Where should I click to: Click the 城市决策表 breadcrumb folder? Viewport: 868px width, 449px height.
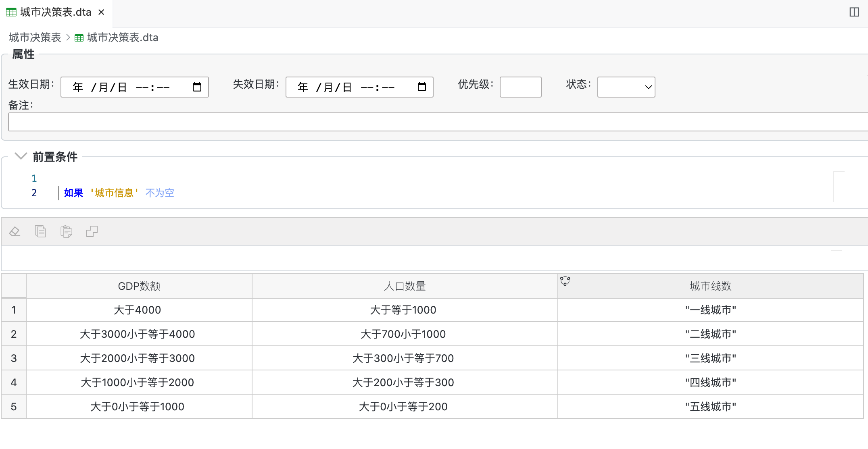pyautogui.click(x=35, y=37)
